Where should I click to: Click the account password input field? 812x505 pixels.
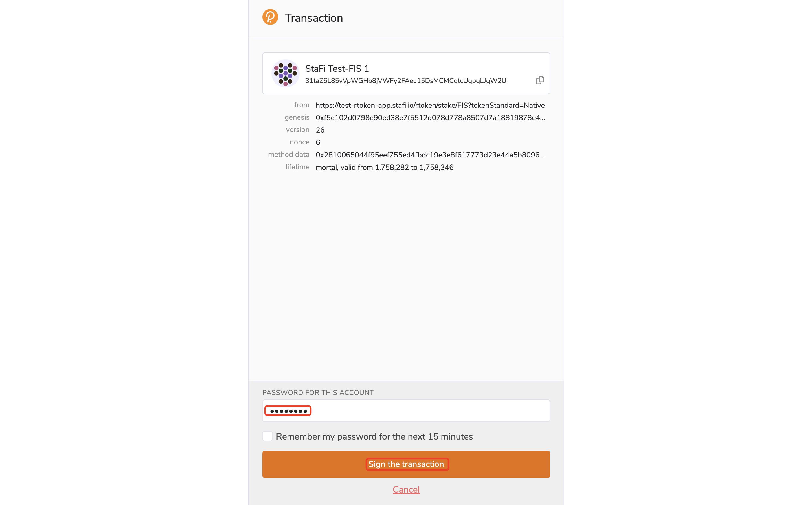[406, 411]
